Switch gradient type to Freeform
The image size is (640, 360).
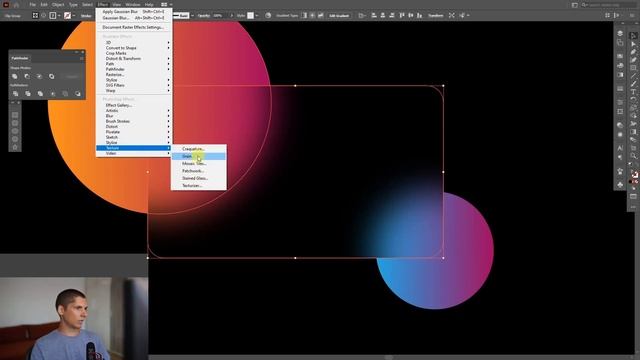[320, 16]
